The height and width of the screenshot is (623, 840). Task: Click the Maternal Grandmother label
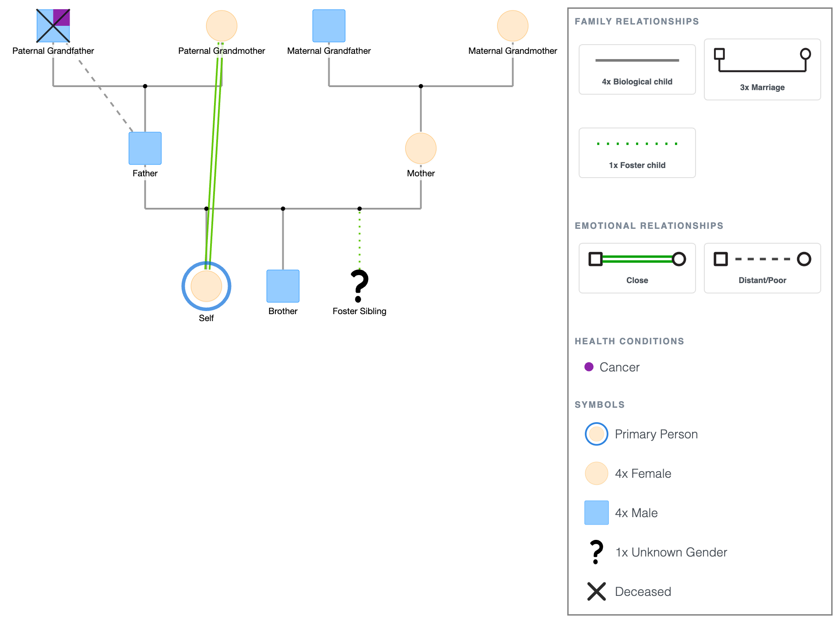[513, 51]
